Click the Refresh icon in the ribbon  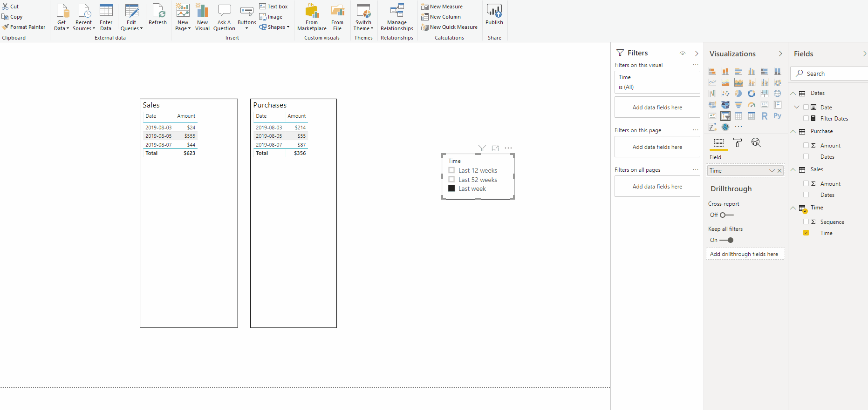click(x=157, y=14)
